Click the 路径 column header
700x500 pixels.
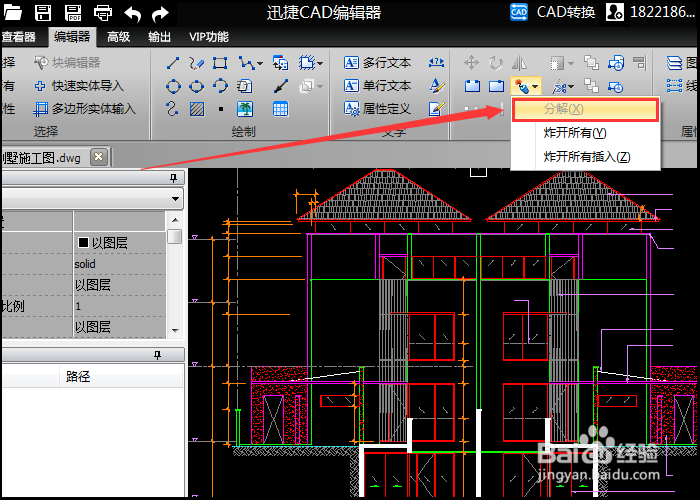pyautogui.click(x=78, y=376)
